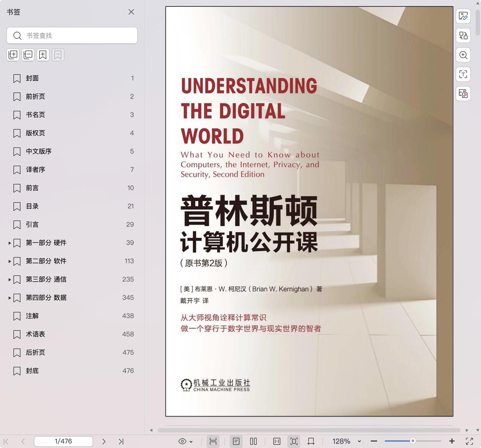Select the 译者序 bookmark
This screenshot has width=481, height=448.
(x=72, y=170)
